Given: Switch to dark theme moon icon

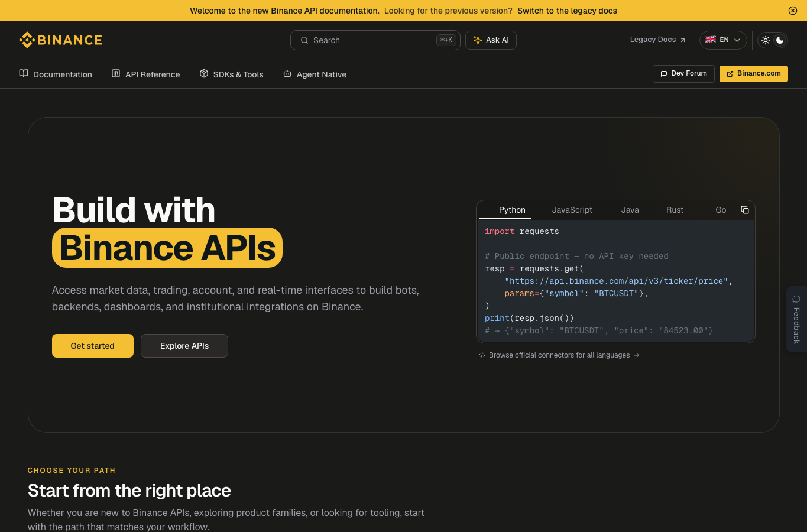Looking at the screenshot, I should point(780,40).
